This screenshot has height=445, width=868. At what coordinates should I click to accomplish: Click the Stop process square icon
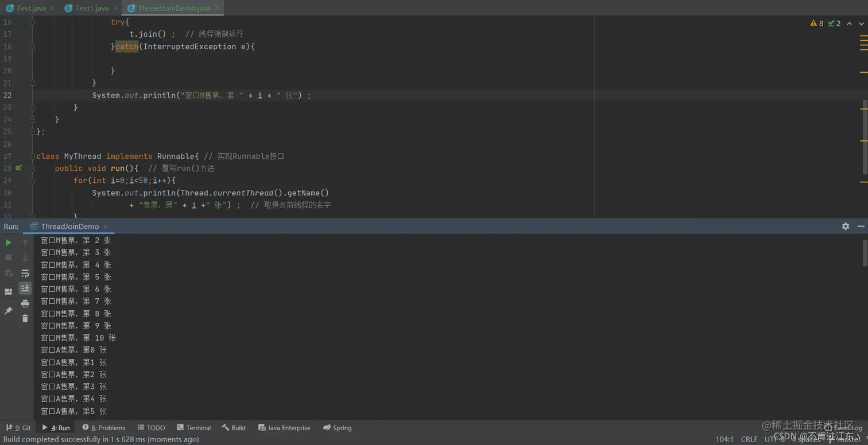coord(8,257)
